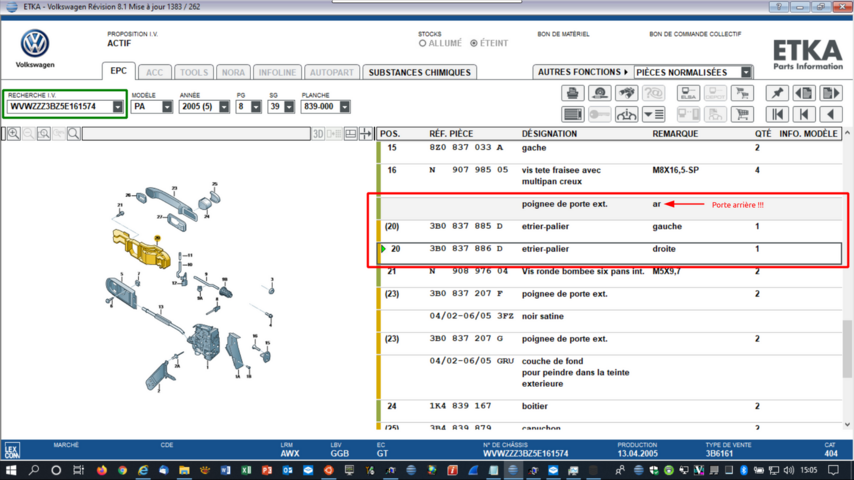Open the Pièces Normalisées dropdown
Image resolution: width=854 pixels, height=480 pixels.
pyautogui.click(x=746, y=72)
